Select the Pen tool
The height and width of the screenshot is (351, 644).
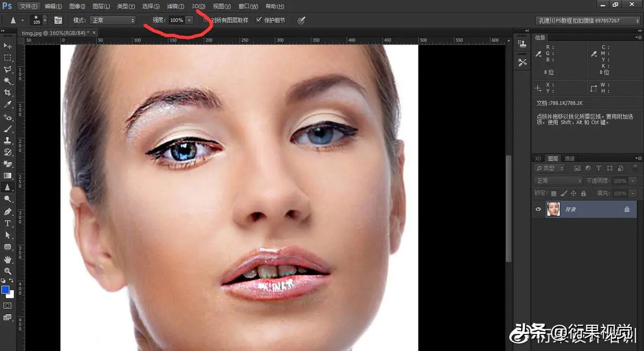(8, 211)
